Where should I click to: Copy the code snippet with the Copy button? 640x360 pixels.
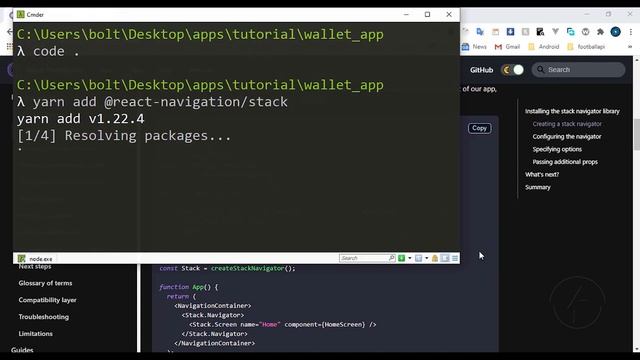click(480, 128)
